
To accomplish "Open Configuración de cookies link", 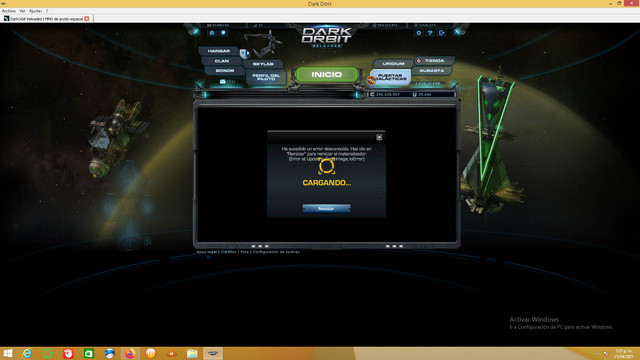I will [x=276, y=252].
